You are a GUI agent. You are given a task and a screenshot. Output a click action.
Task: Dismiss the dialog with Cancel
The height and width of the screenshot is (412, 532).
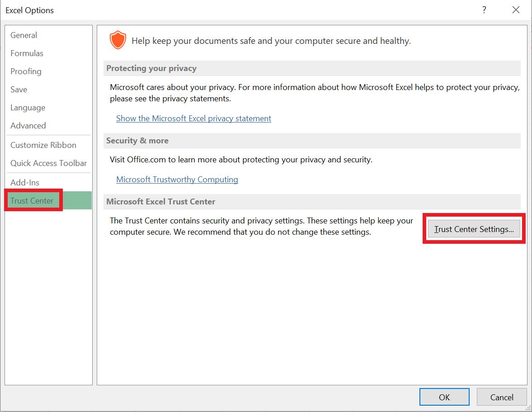click(502, 397)
